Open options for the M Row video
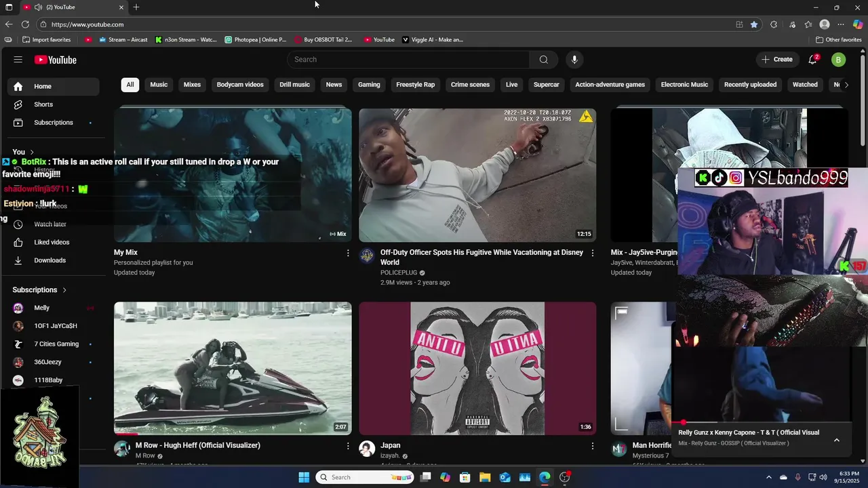 (x=348, y=446)
